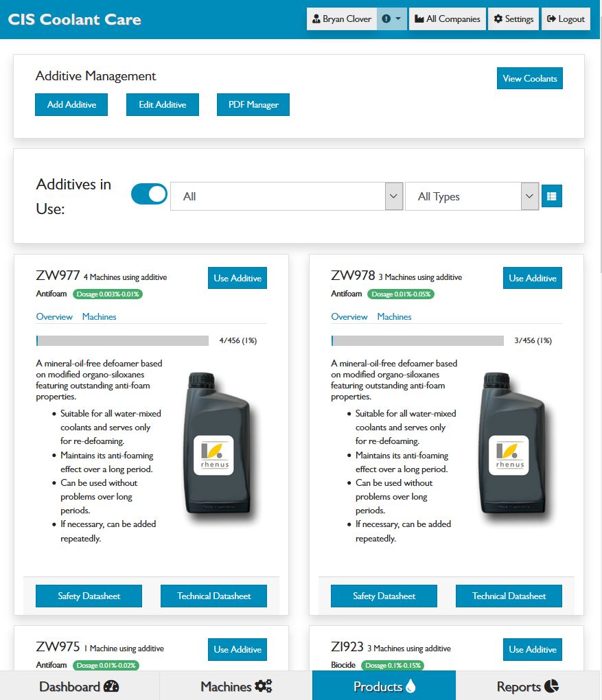Expand the All Types dropdown
Screen dimensions: 602x700
pyautogui.click(x=471, y=196)
